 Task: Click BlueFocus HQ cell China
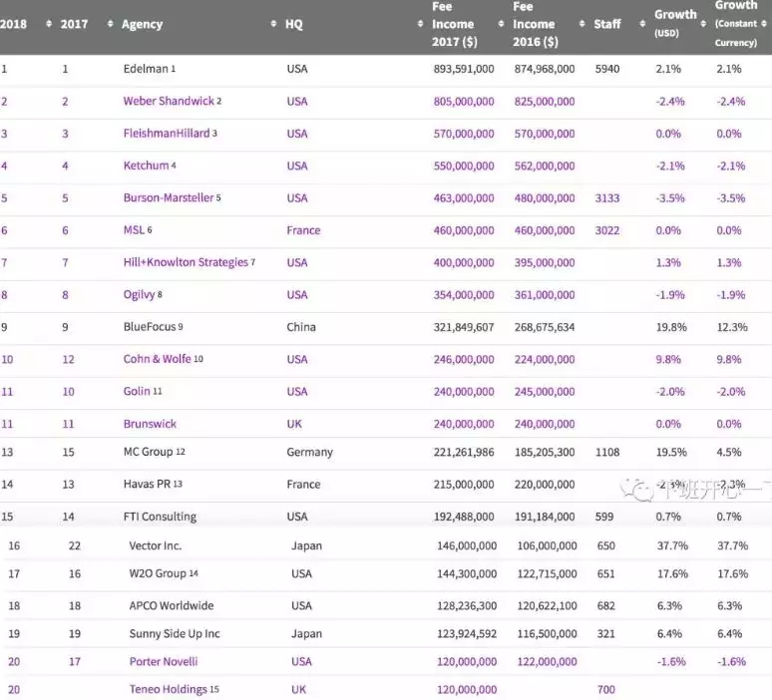(x=301, y=327)
